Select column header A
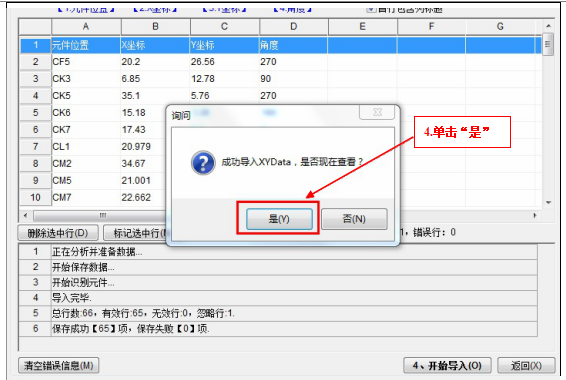Viewport: 566px width, 380px height. (86, 27)
